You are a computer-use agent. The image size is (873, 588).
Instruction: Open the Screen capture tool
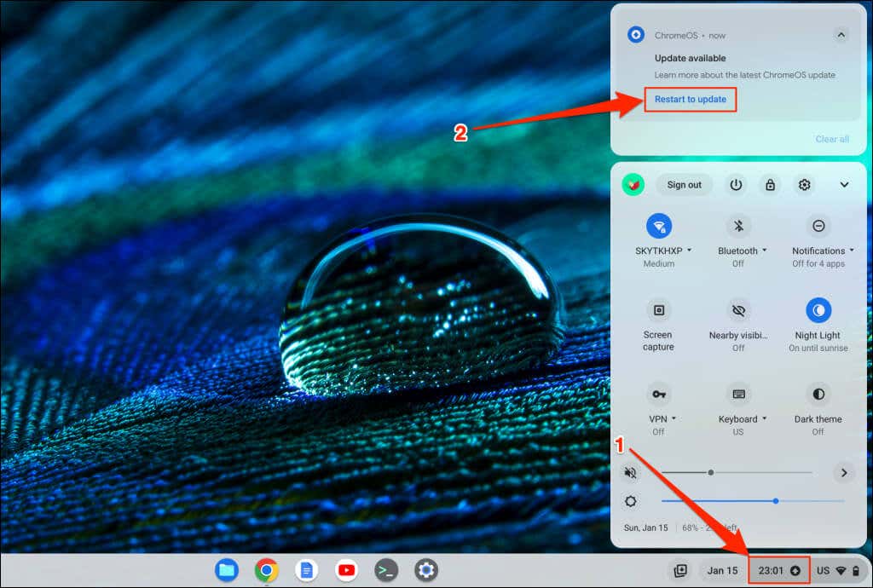pos(659,310)
